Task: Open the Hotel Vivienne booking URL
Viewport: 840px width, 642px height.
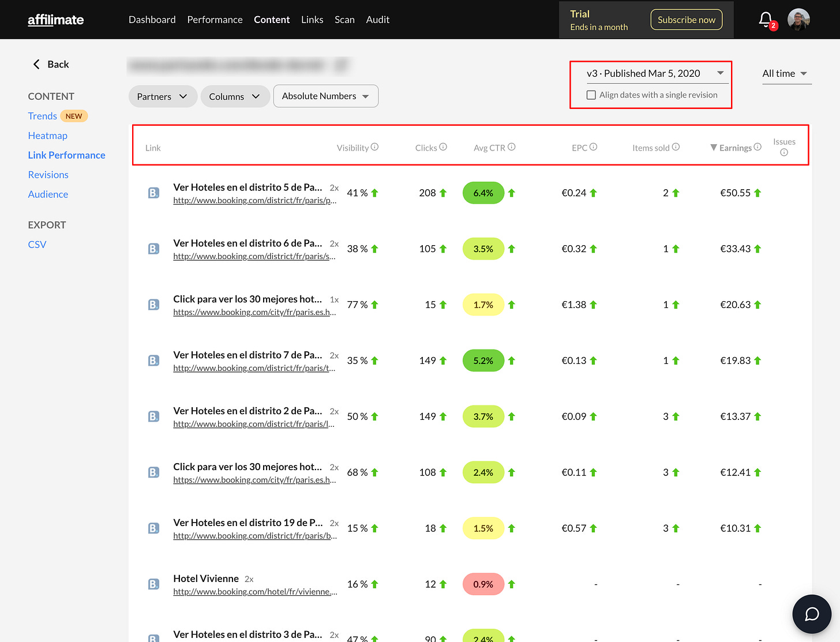Action: [255, 592]
